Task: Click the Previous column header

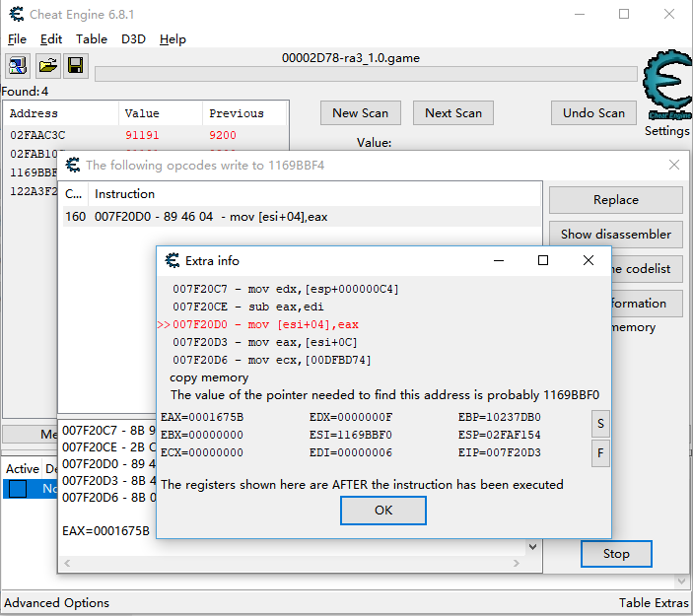Action: pyautogui.click(x=244, y=113)
